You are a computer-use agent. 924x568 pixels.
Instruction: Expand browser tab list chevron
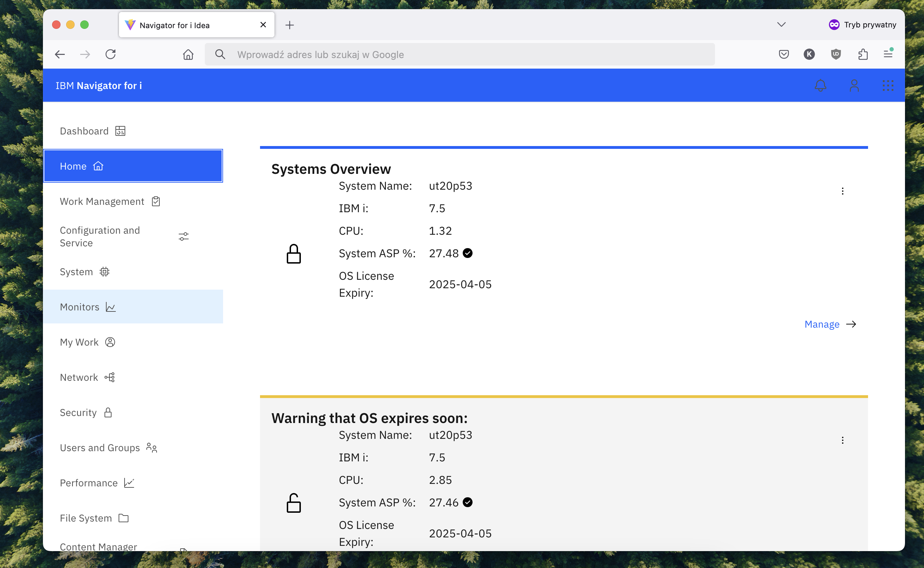point(781,25)
